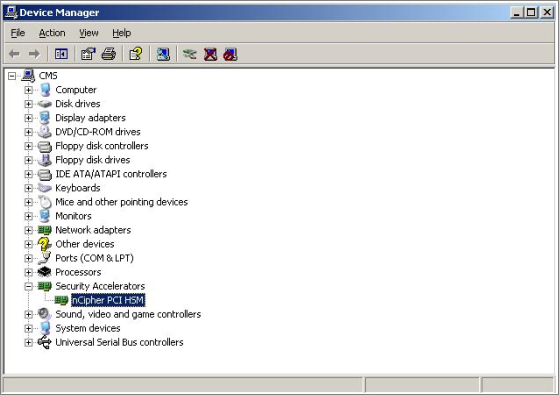
Task: Select Ports (COM & LPT) entry
Action: coord(94,258)
